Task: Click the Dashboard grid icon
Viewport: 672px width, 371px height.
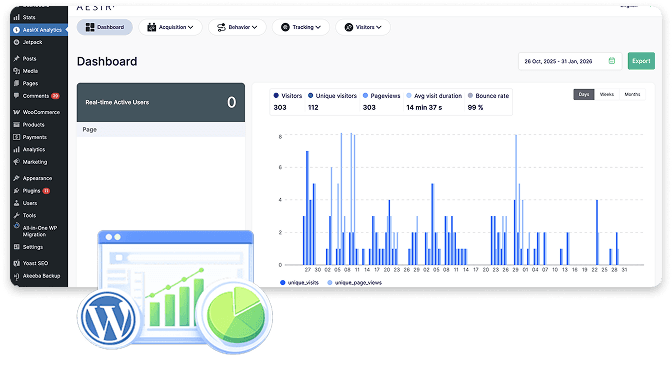Action: tap(90, 27)
